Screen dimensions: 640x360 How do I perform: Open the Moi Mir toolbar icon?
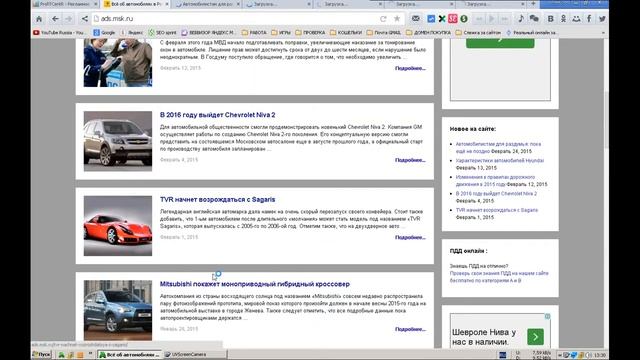pyautogui.click(x=576, y=19)
